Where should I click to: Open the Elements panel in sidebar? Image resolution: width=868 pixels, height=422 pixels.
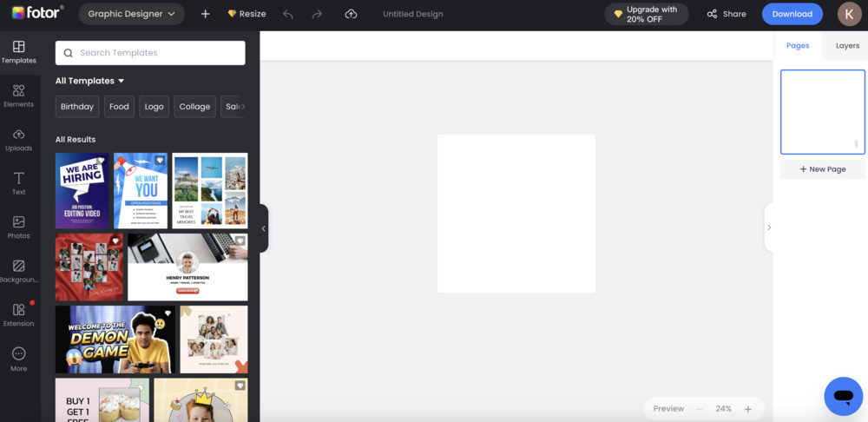tap(18, 96)
